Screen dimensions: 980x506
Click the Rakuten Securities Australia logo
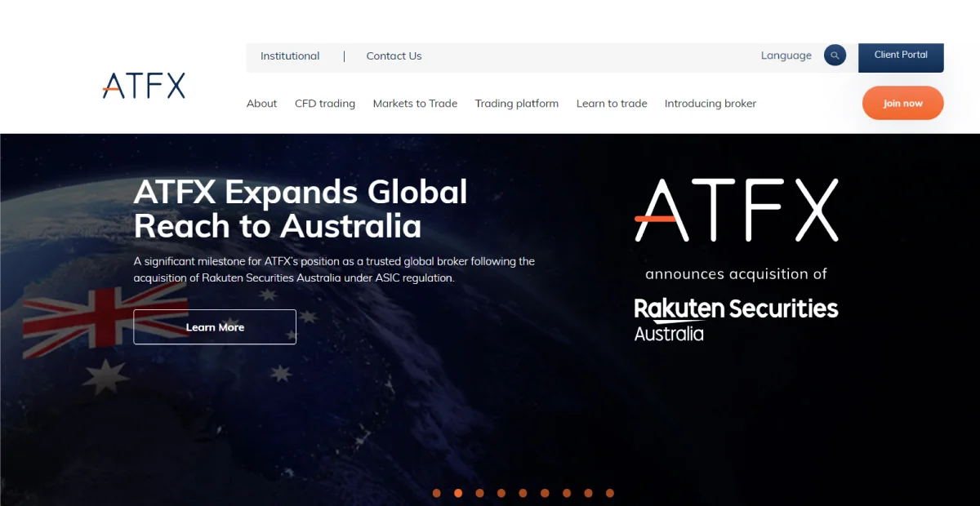click(x=736, y=318)
